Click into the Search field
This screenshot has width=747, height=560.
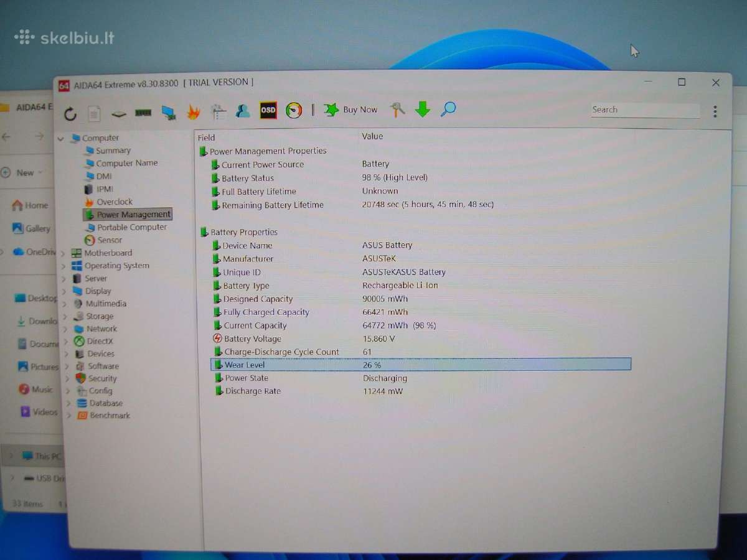point(645,110)
